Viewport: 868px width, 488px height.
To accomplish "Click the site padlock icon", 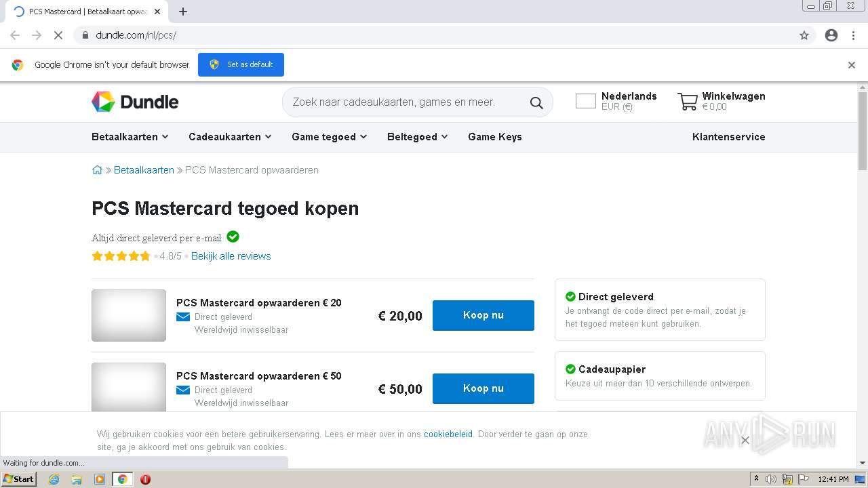I will (x=85, y=35).
